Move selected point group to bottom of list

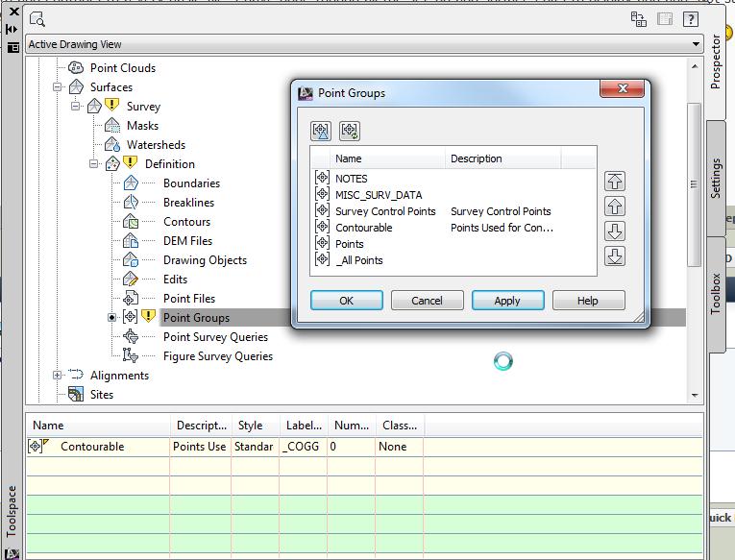pos(615,256)
